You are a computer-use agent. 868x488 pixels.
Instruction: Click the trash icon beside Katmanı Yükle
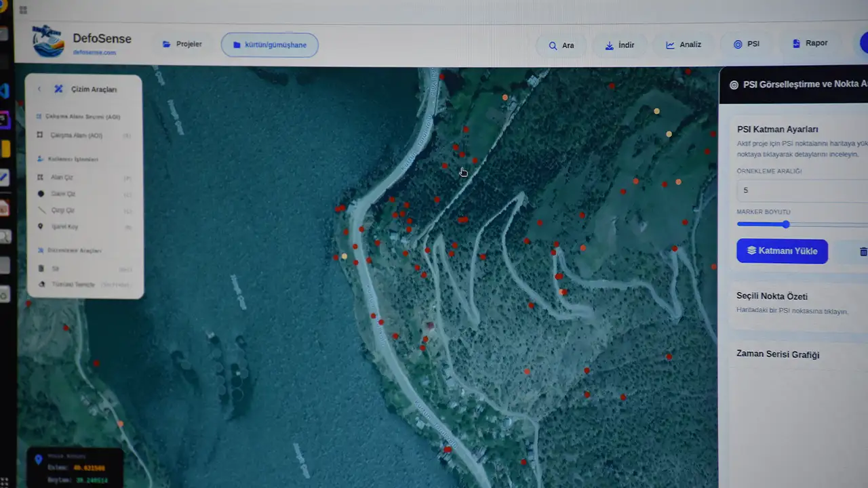click(x=863, y=251)
